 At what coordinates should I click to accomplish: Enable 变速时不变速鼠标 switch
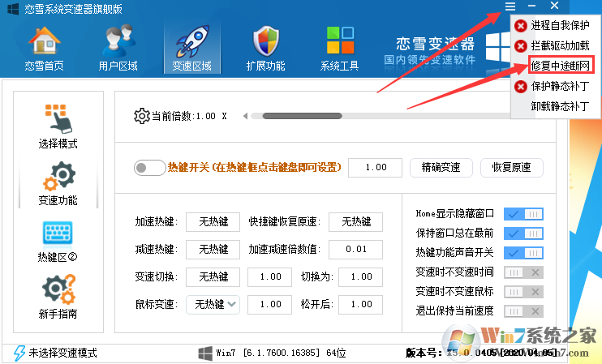coord(523,292)
